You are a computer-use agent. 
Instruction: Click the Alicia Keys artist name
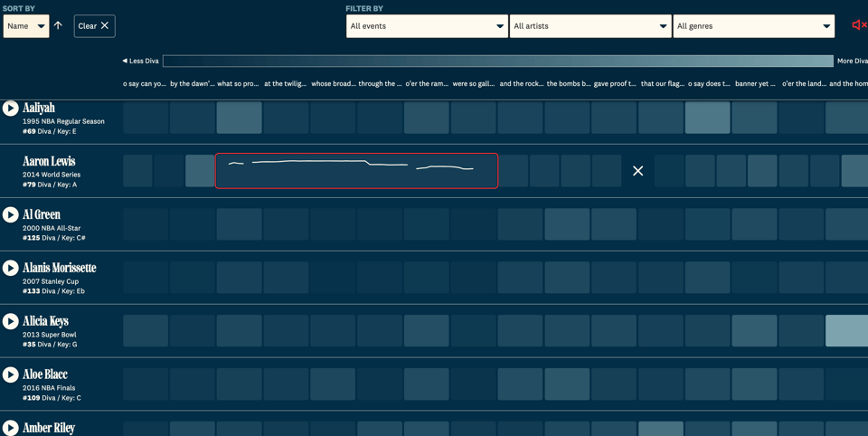[x=45, y=321]
